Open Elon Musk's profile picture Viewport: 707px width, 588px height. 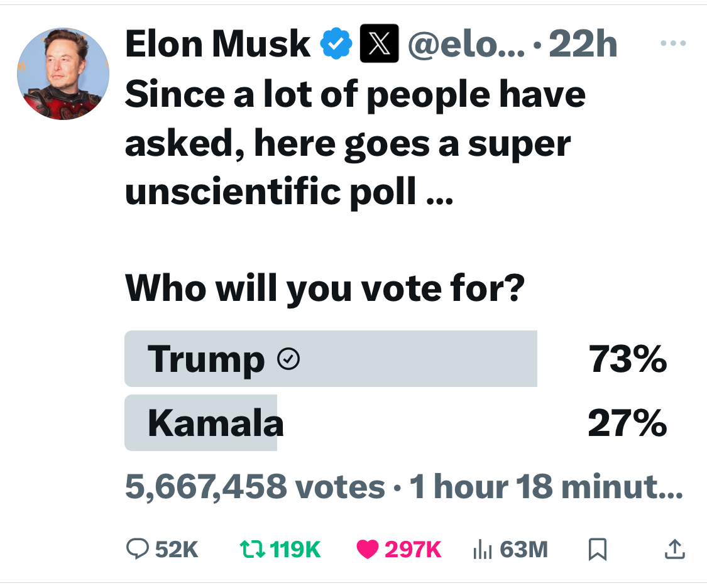pos(63,74)
